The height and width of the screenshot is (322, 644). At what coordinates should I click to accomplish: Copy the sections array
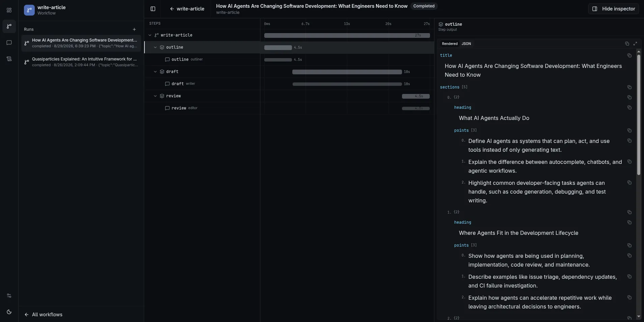point(629,87)
